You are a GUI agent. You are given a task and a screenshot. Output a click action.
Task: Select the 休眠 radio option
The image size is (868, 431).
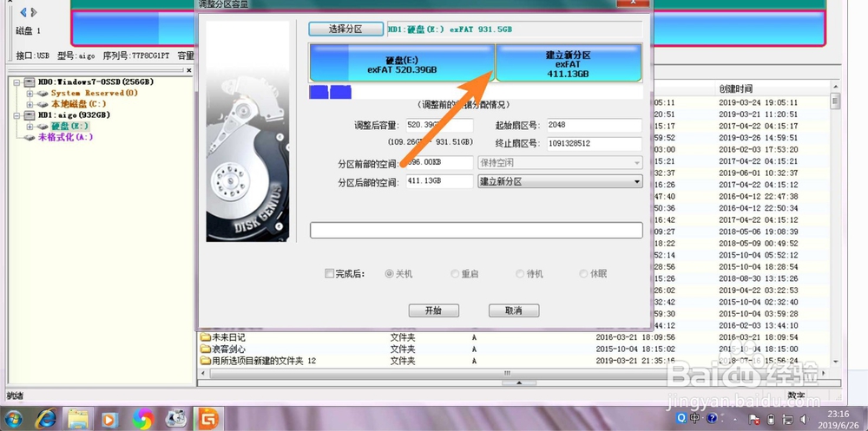tap(583, 273)
